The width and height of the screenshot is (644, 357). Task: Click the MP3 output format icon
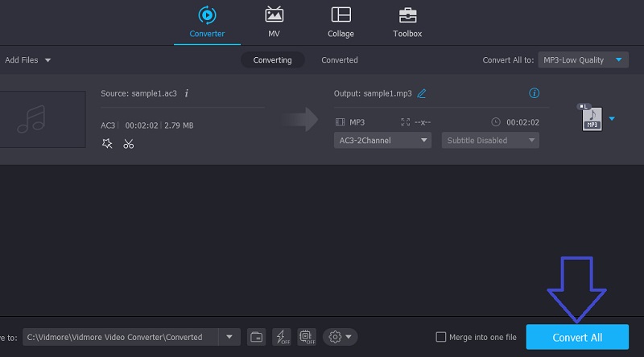(590, 118)
